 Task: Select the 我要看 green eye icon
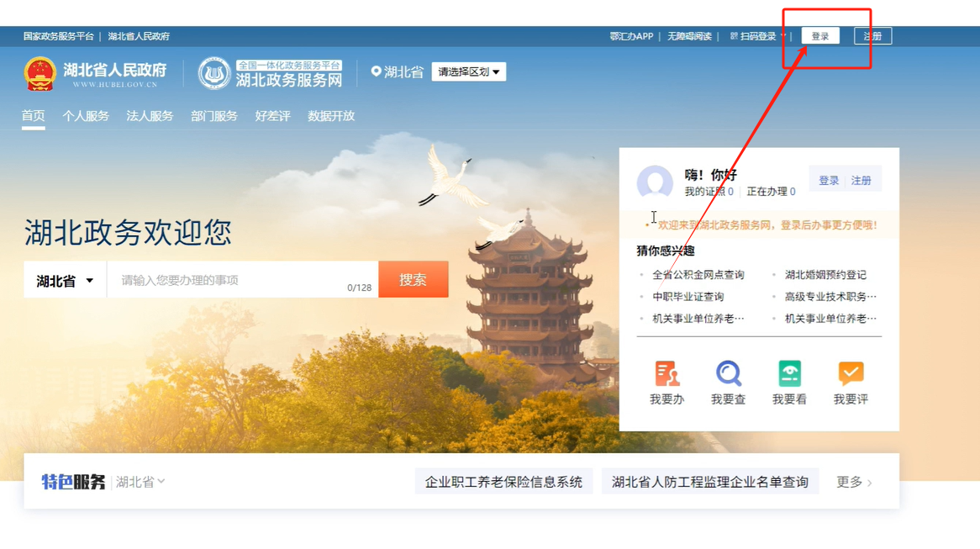pos(789,373)
